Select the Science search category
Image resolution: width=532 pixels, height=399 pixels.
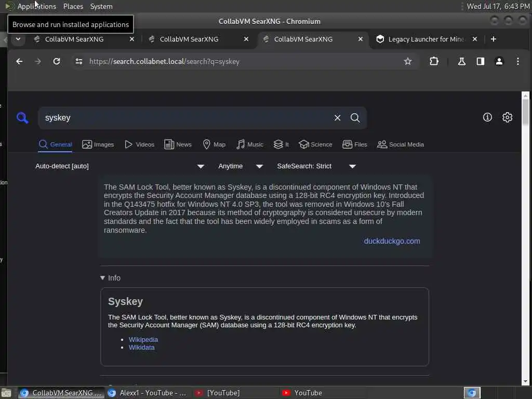tap(315, 144)
